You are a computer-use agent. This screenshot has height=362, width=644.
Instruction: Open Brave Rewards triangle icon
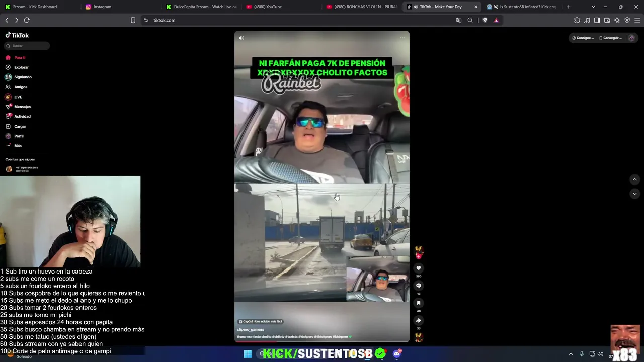496,20
